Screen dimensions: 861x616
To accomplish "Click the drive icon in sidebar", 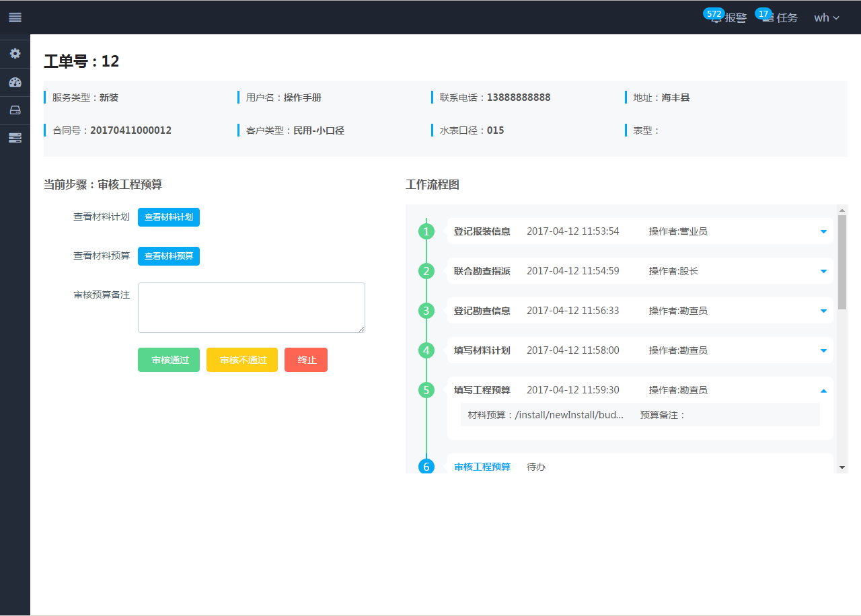I will tap(15, 110).
